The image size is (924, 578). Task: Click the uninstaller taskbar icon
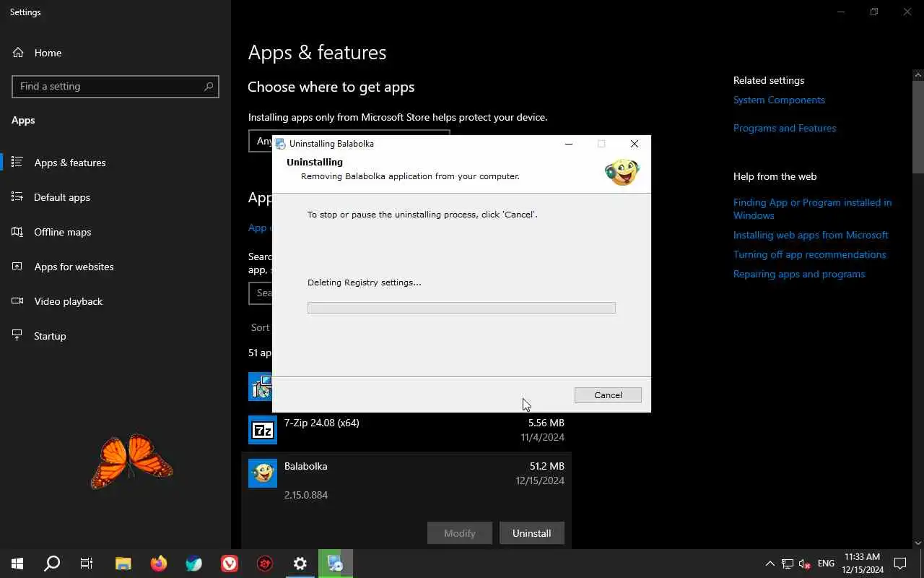tap(336, 564)
